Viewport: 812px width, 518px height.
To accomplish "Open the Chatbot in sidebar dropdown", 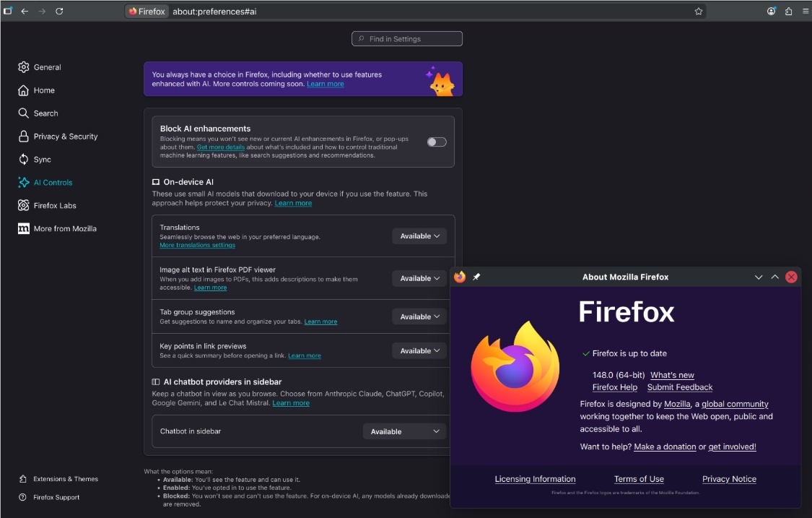I will [x=404, y=431].
